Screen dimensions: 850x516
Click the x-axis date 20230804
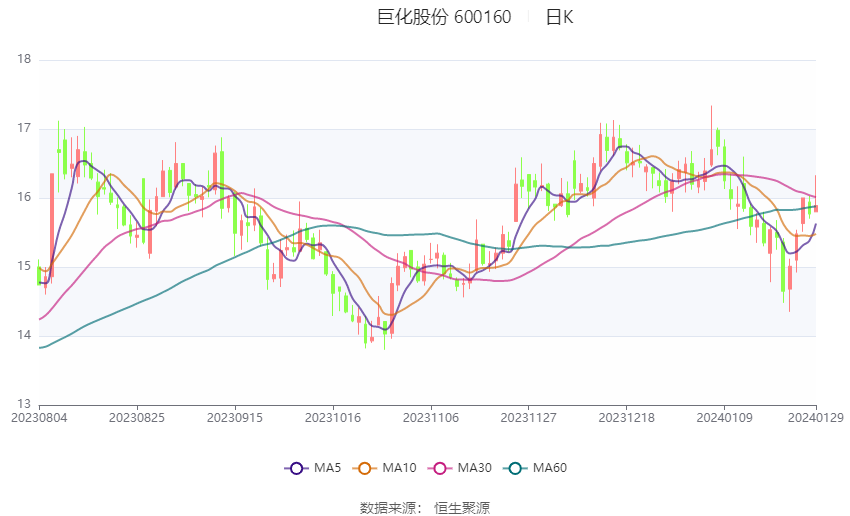39,418
